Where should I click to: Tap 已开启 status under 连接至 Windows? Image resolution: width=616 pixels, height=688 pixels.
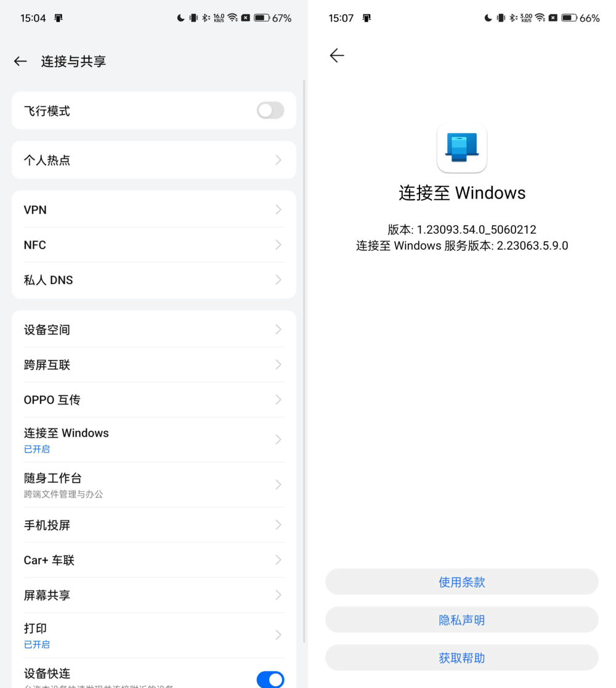[x=37, y=449]
